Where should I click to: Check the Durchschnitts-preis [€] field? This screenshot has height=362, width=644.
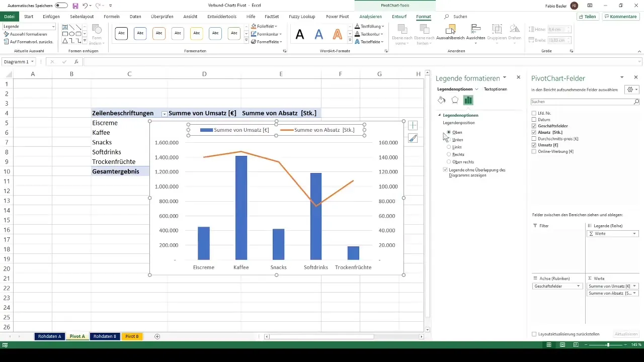pyautogui.click(x=534, y=138)
